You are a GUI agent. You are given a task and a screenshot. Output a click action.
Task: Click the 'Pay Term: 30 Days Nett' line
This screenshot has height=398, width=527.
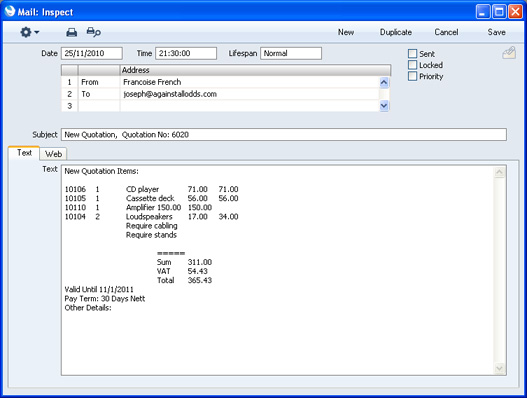pyautogui.click(x=105, y=298)
